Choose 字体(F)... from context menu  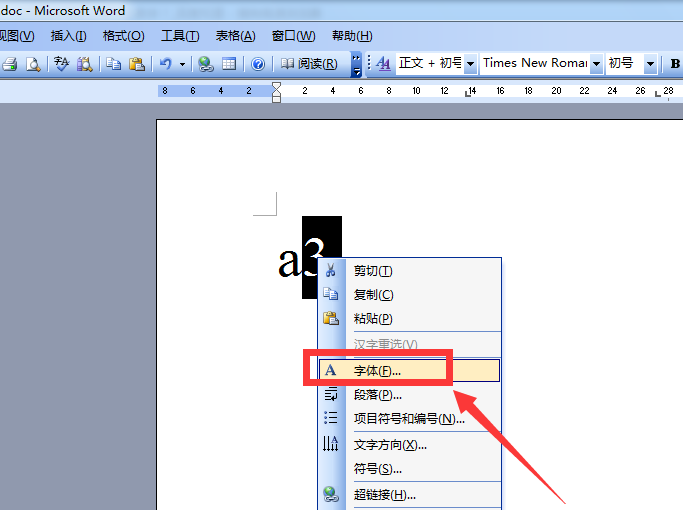pyautogui.click(x=409, y=371)
